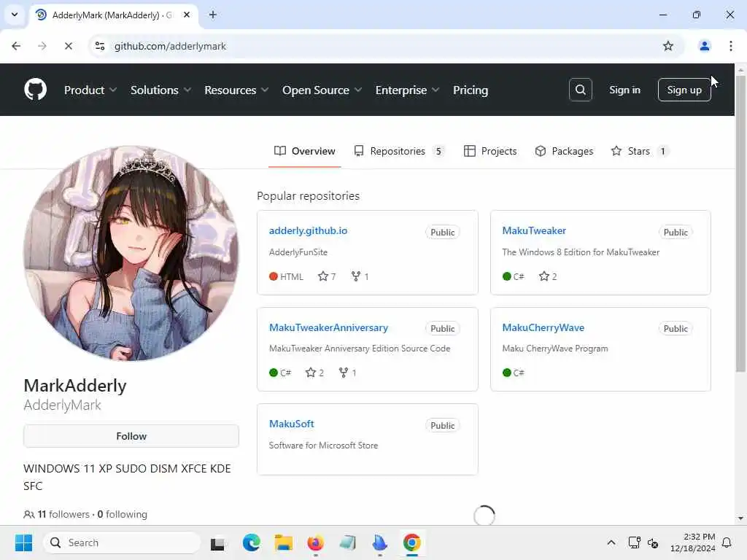Screen dimensions: 747x560
Task: Click Chrome icon on taskbar
Action: [412, 542]
